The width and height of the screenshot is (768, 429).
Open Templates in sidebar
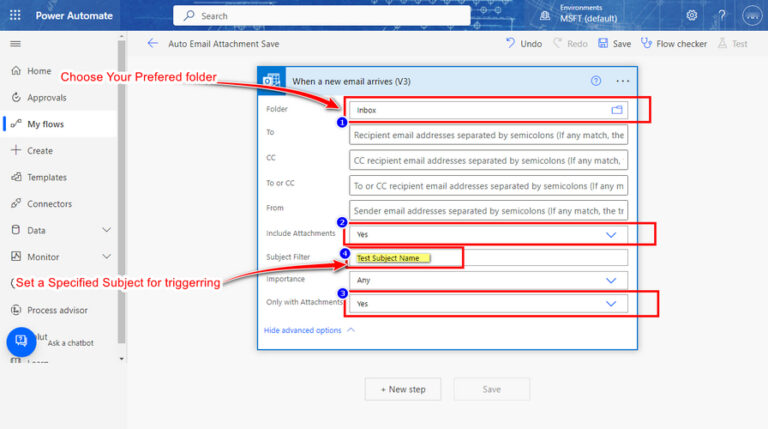click(x=47, y=177)
